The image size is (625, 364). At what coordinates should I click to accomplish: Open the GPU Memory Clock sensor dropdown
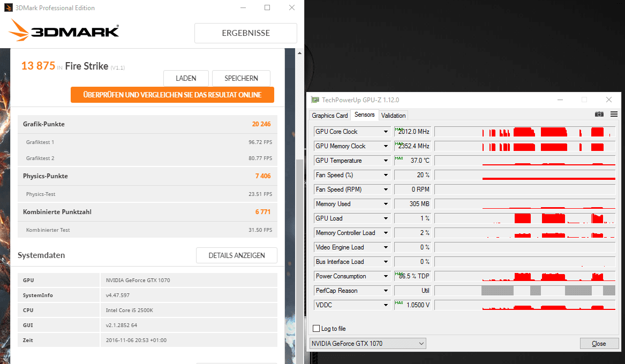tap(386, 146)
